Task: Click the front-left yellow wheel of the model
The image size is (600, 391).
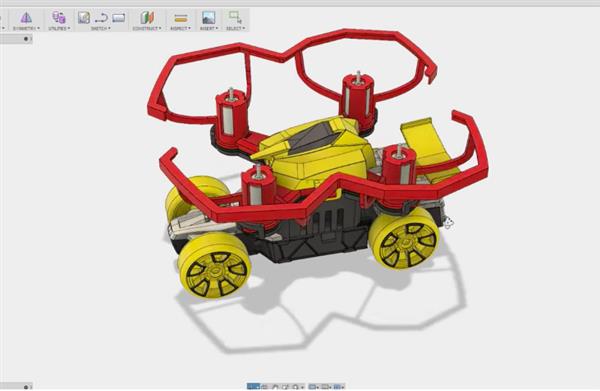Action: click(214, 266)
